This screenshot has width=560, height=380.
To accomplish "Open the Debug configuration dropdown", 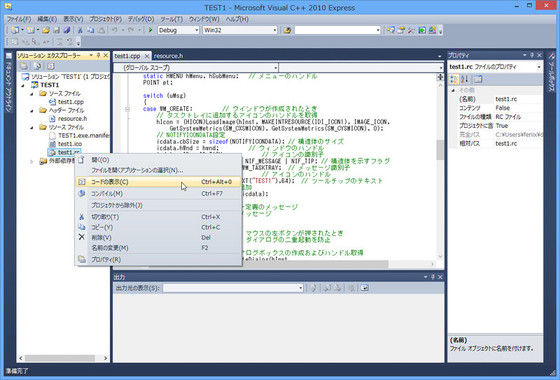I will tap(196, 30).
